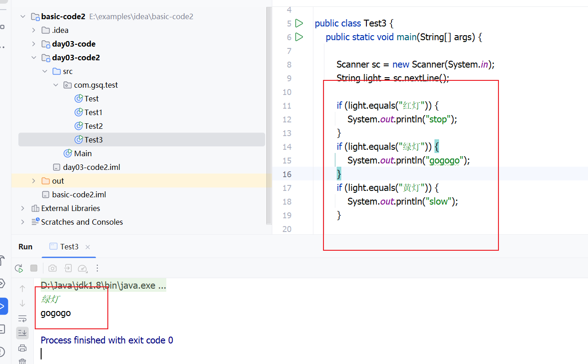
Task: Click the camera thread dump icon
Action: [53, 268]
